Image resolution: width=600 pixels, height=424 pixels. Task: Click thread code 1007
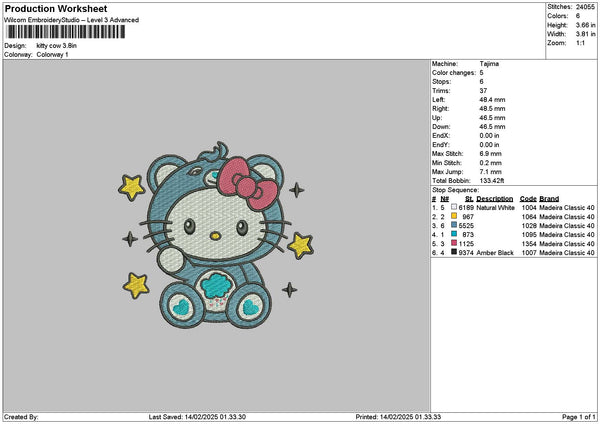point(529,253)
